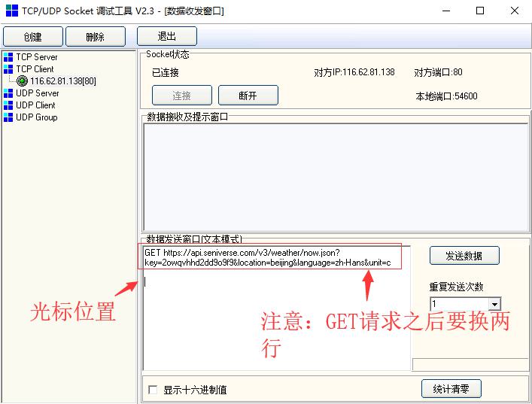
Task: Click the UDP Group node icon
Action: click(x=8, y=117)
